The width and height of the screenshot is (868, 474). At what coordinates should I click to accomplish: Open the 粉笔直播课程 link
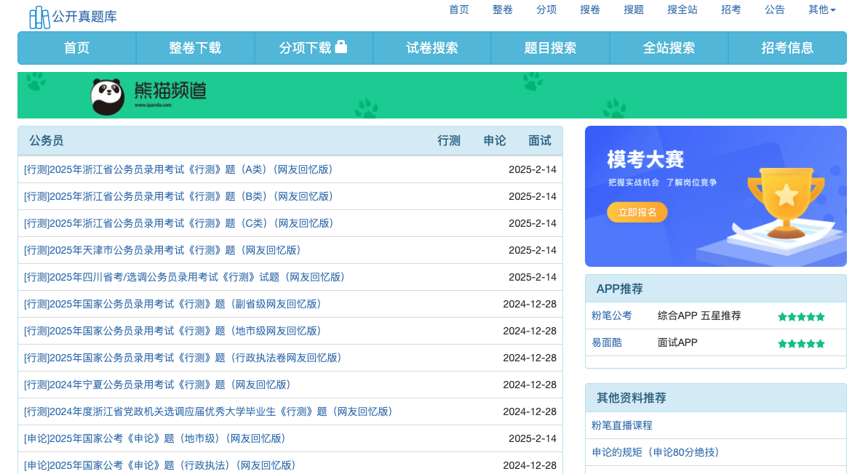pos(622,425)
